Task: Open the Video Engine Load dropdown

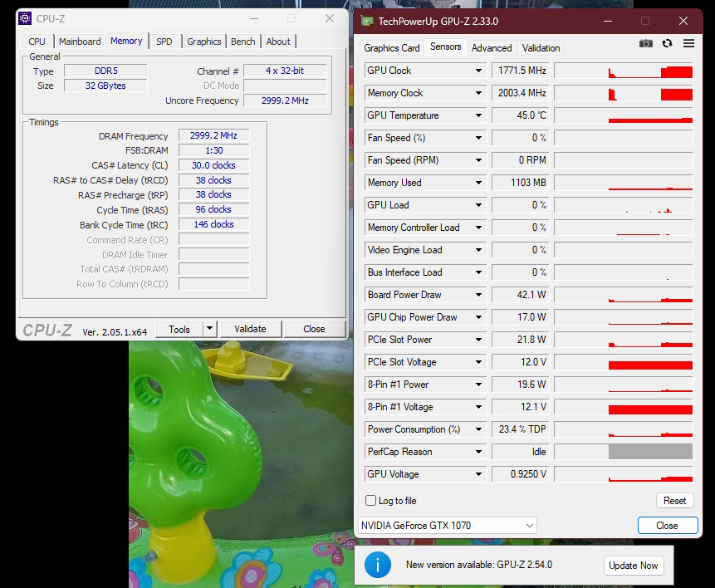Action: point(478,250)
